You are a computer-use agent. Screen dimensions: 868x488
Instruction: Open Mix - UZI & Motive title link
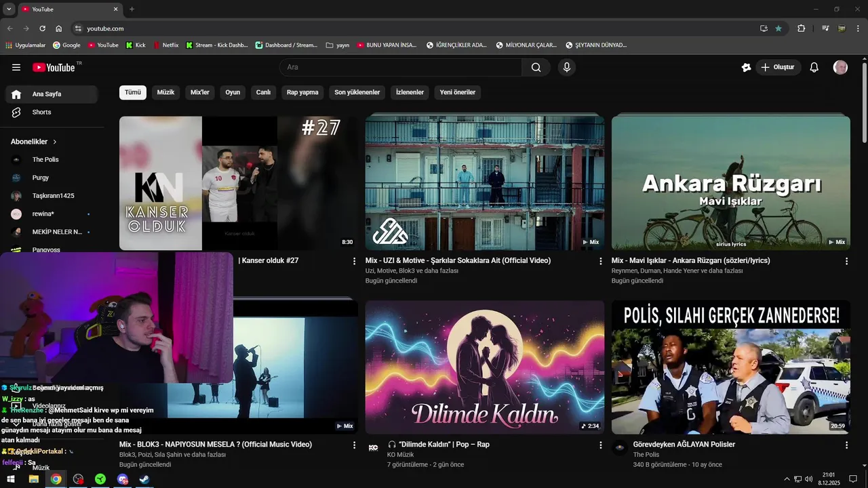click(x=458, y=260)
